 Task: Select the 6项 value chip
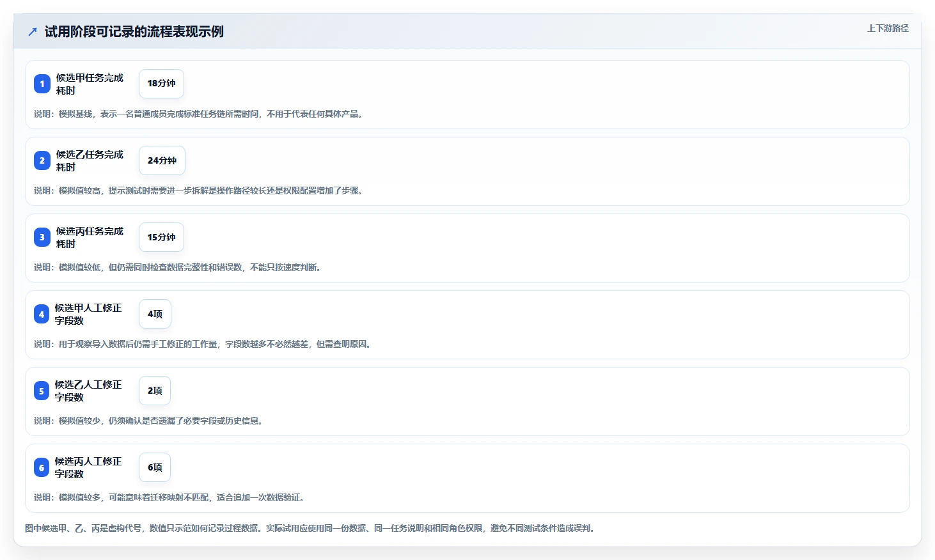(x=155, y=467)
